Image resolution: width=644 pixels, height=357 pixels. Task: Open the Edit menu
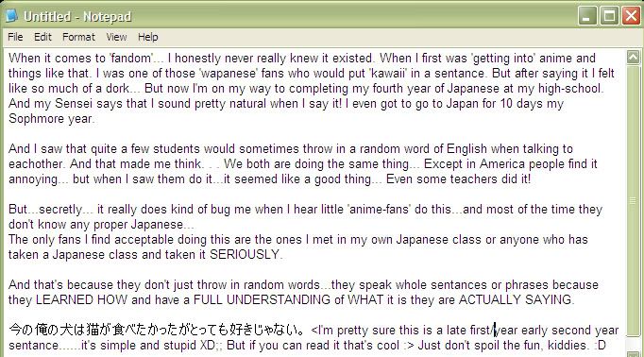pos(42,37)
